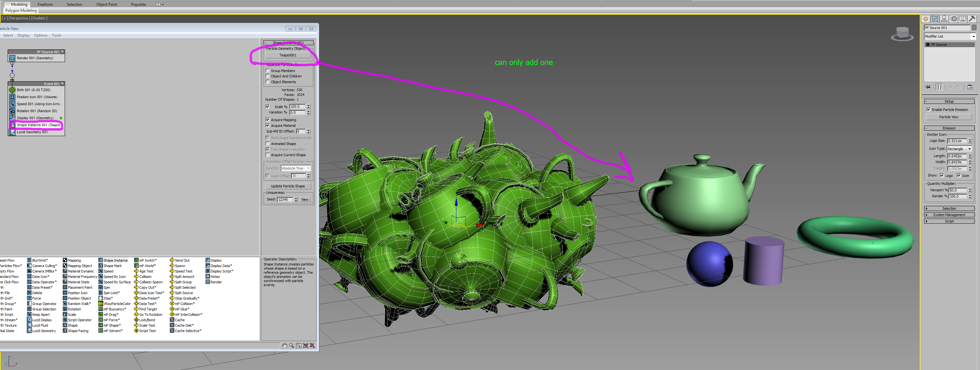Toggle Enable Particle Emission checkbox
The width and height of the screenshot is (980, 370).
(928, 110)
